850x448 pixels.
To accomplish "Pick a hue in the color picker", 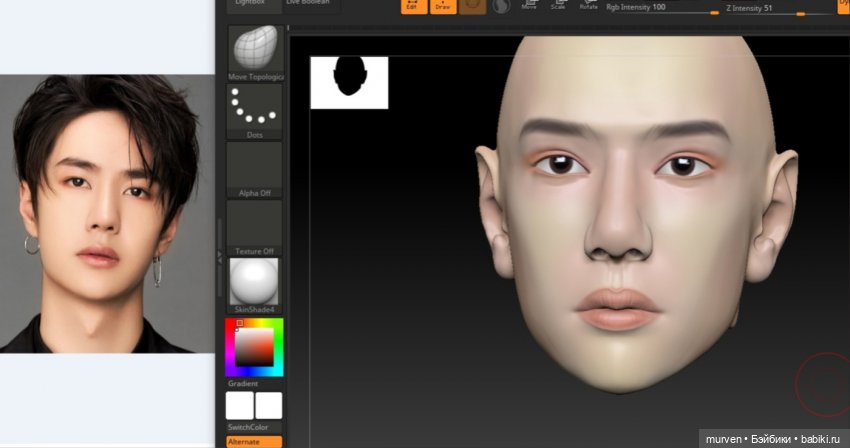I will tap(254, 348).
